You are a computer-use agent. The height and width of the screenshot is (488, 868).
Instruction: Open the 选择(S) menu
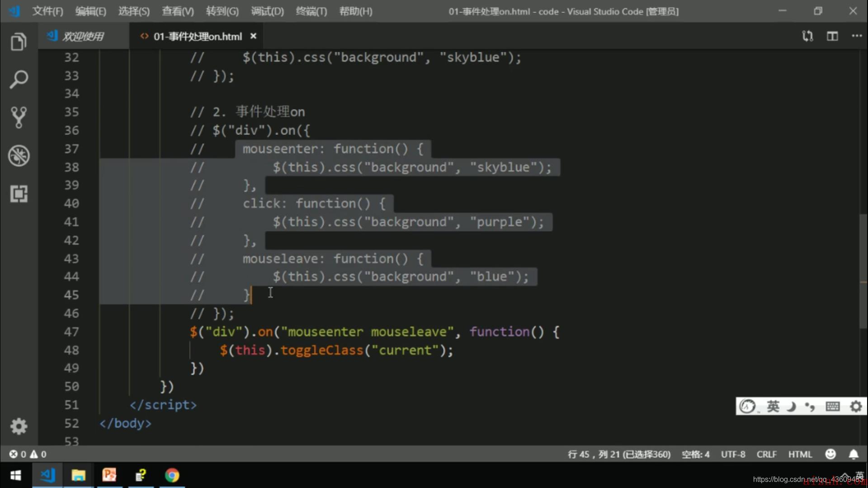tap(134, 11)
